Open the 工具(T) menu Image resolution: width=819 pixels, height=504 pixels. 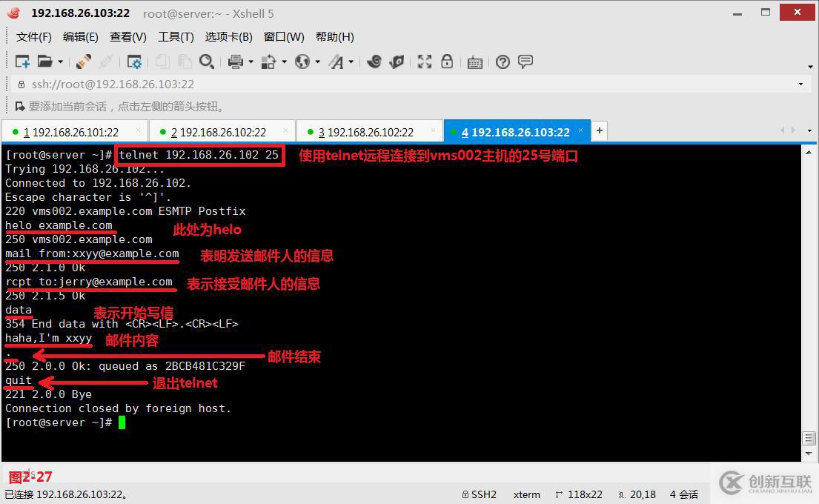coord(176,36)
